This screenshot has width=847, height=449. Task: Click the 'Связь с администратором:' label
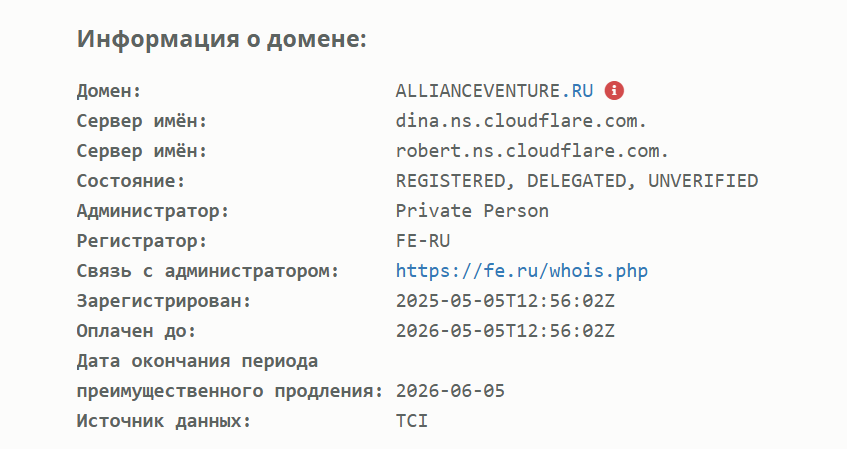tap(208, 271)
